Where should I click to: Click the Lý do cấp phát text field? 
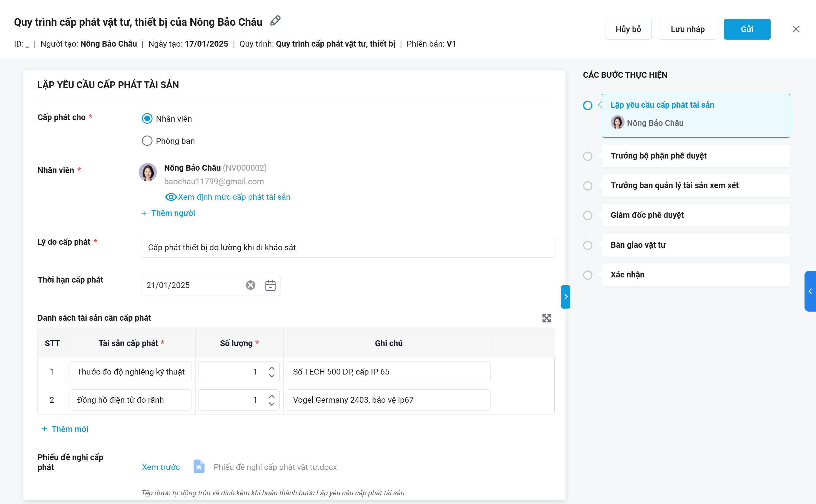(347, 247)
